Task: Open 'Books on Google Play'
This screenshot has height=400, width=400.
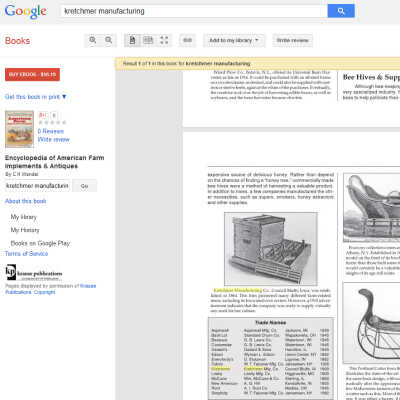Action: (x=40, y=243)
